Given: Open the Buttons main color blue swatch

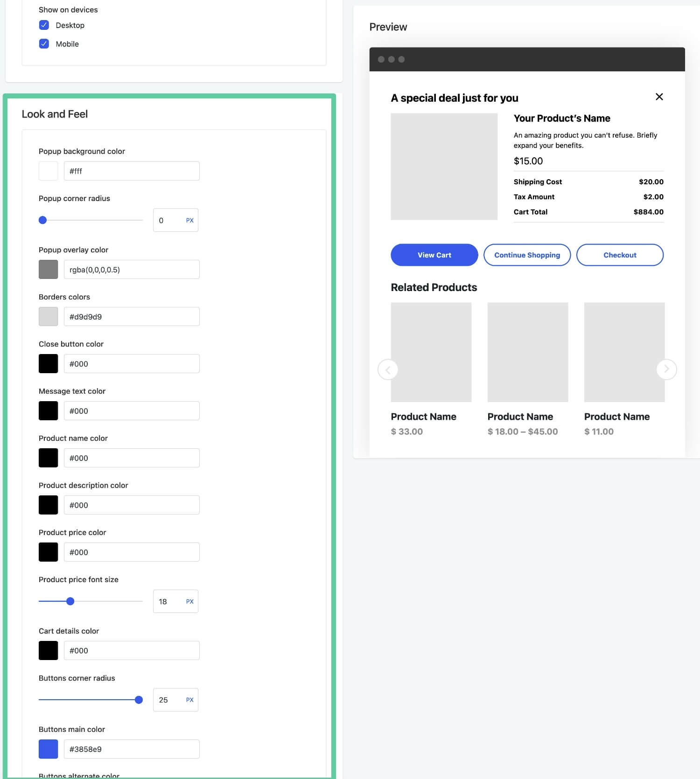Looking at the screenshot, I should [48, 749].
